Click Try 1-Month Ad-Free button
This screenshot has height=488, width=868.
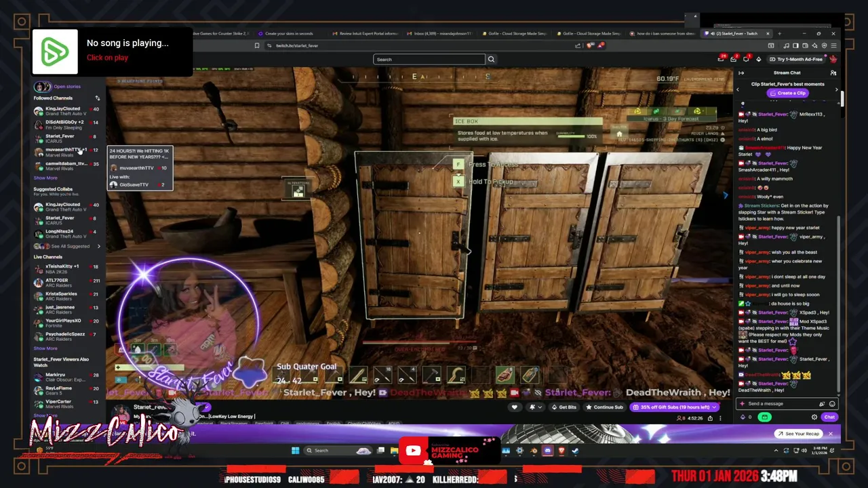(796, 60)
